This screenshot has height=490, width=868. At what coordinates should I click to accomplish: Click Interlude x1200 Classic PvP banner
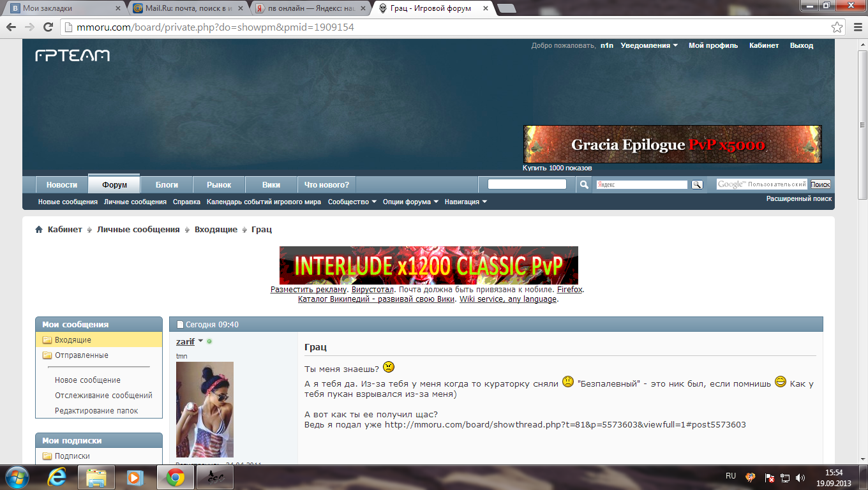[x=429, y=265]
